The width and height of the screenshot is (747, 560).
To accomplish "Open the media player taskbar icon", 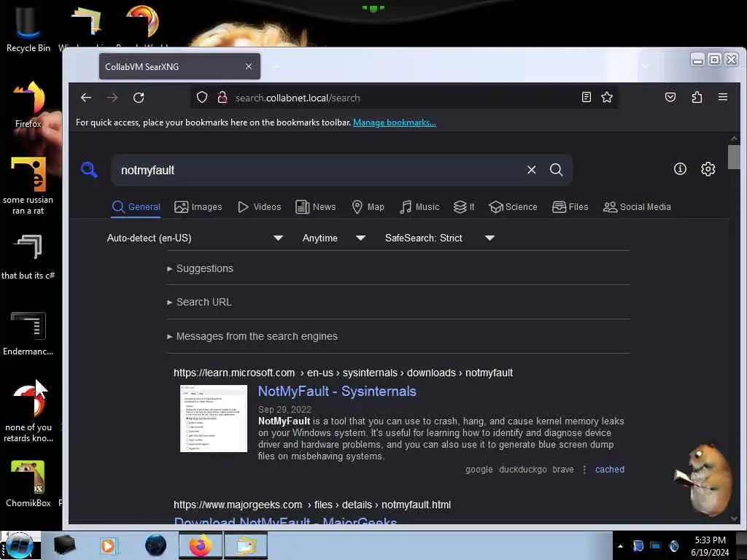I will [108, 545].
